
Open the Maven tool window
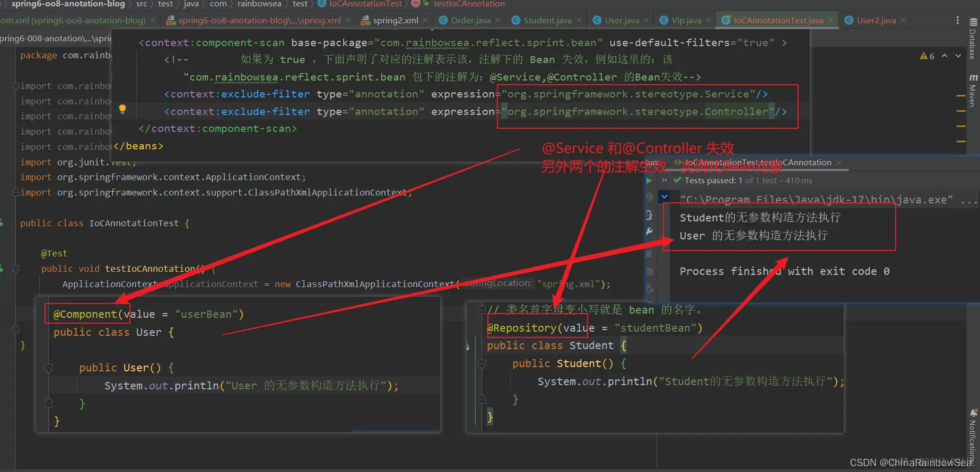(x=973, y=90)
